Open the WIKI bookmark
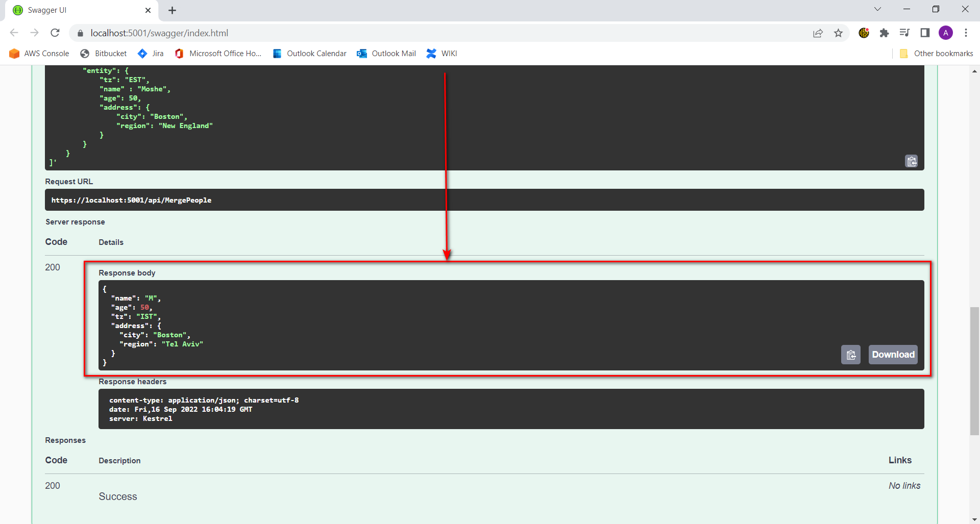This screenshot has height=524, width=980. (x=442, y=53)
